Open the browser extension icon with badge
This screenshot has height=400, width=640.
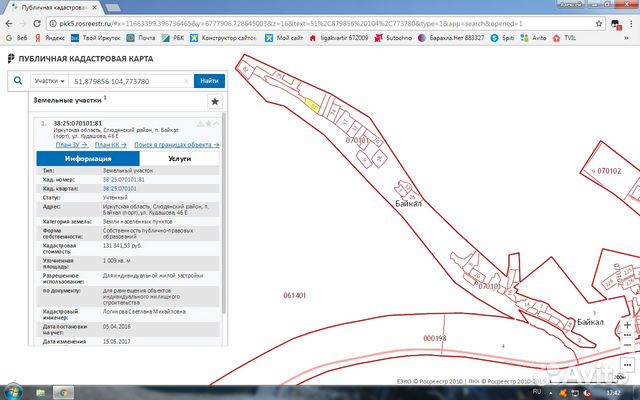(x=616, y=24)
